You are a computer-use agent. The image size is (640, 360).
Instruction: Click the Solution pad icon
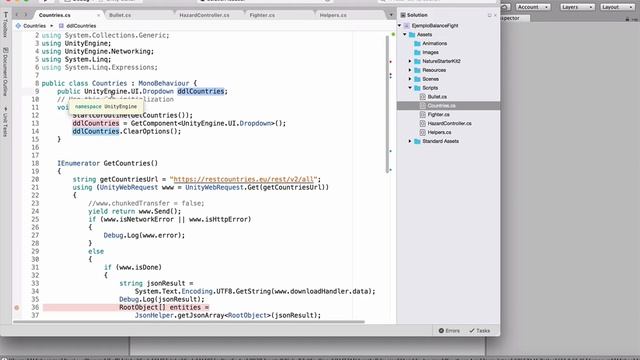(x=403, y=15)
